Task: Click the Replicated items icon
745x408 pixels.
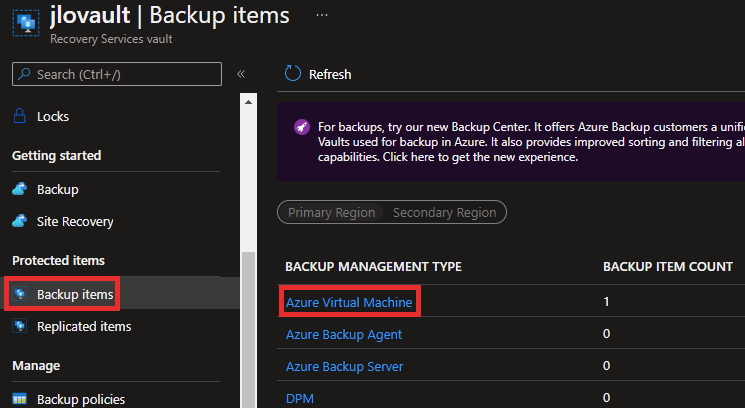Action: coord(19,326)
